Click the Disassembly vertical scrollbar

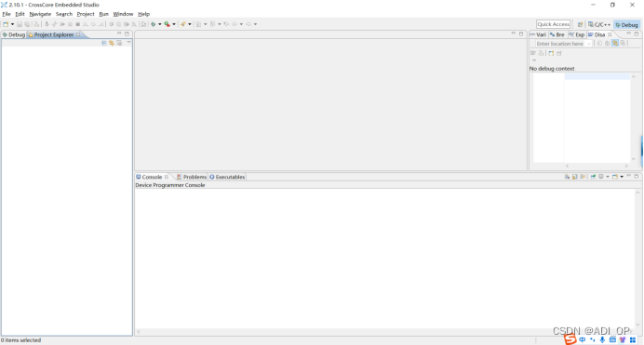[x=634, y=118]
